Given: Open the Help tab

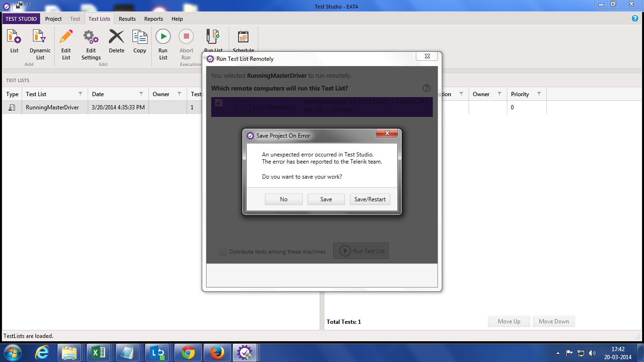Looking at the screenshot, I should pyautogui.click(x=177, y=19).
